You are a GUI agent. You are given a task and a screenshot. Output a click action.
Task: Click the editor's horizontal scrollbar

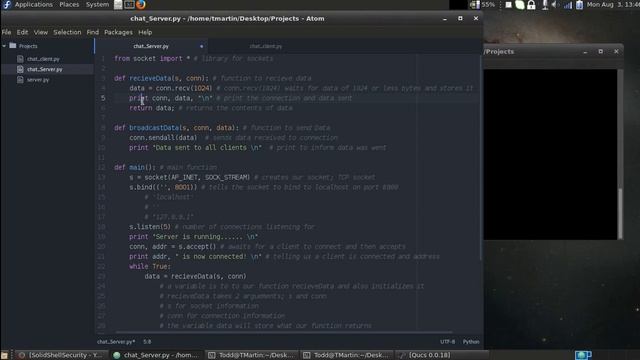pos(284,332)
